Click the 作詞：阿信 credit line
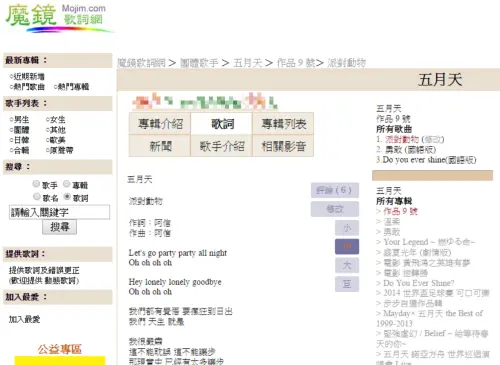Image resolution: width=500 pixels, height=365 pixels. [150, 223]
